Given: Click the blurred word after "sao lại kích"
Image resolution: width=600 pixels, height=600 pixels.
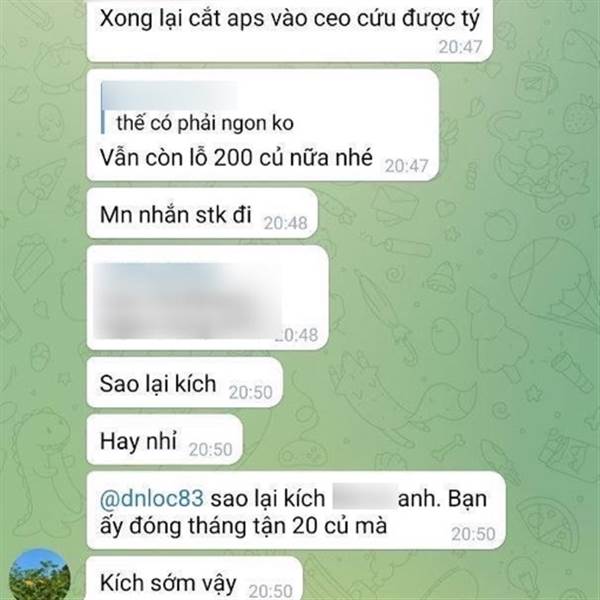Looking at the screenshot, I should point(364,496).
